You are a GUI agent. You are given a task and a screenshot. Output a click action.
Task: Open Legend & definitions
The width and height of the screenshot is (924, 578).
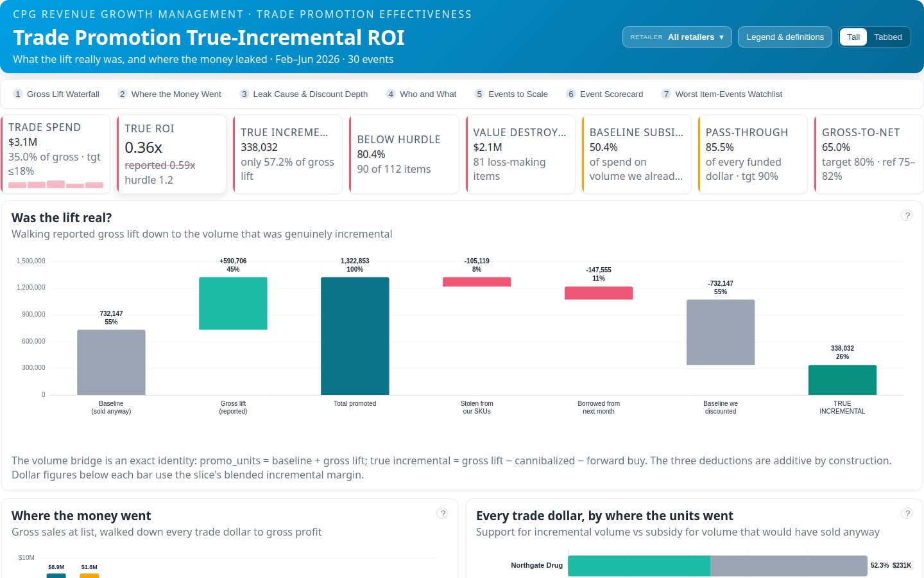point(785,37)
